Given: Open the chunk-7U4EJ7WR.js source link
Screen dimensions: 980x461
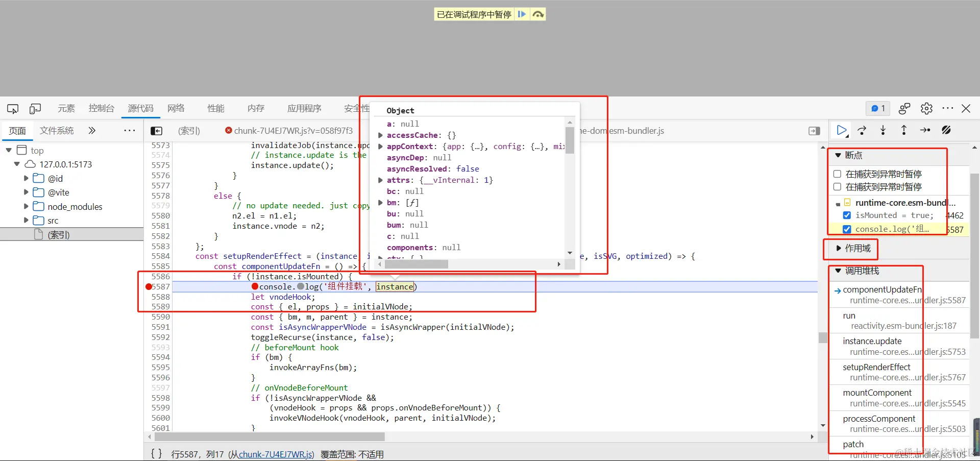Looking at the screenshot, I should (276, 454).
